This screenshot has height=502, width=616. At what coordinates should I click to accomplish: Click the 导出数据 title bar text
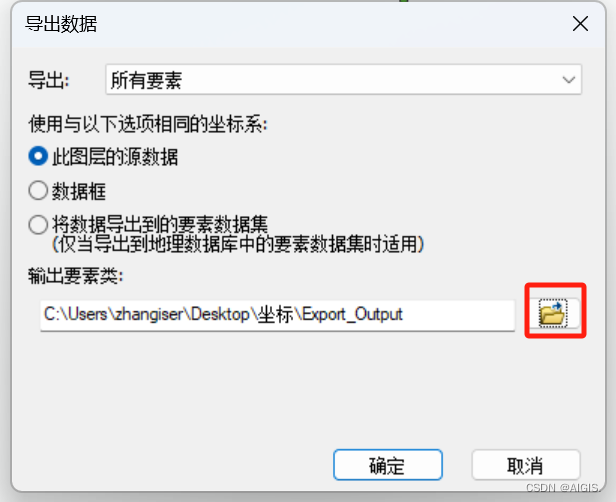(61, 24)
